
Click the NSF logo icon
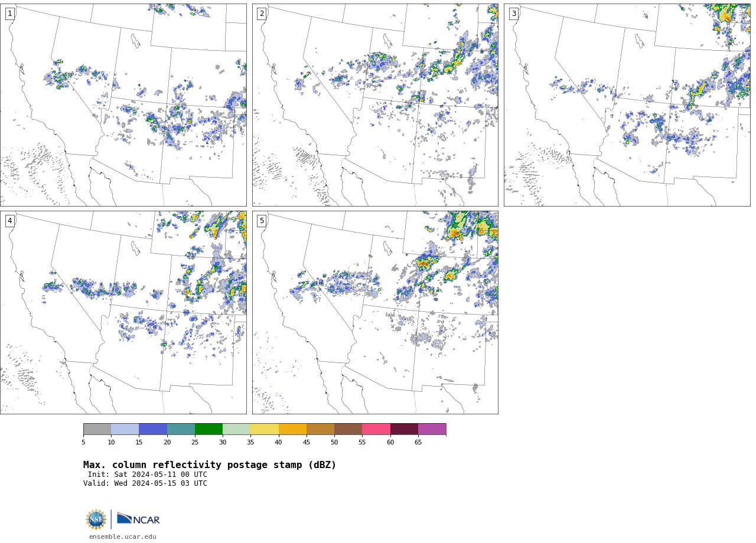coord(96,519)
